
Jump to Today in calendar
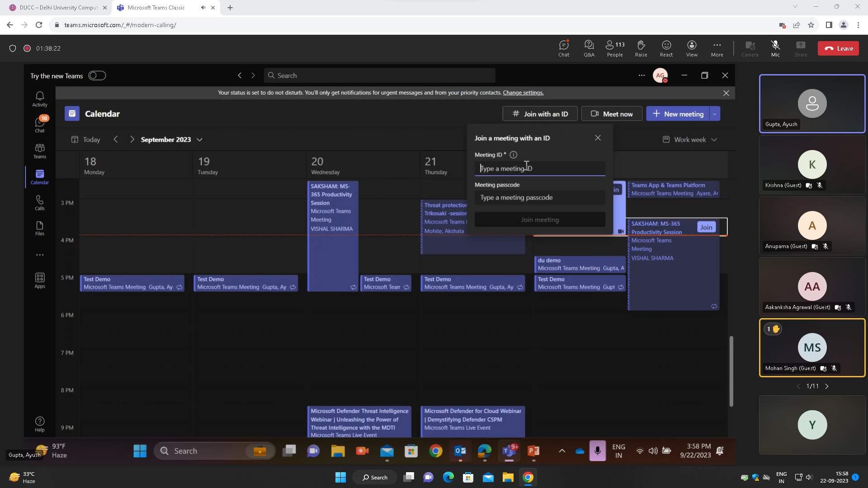(x=85, y=140)
